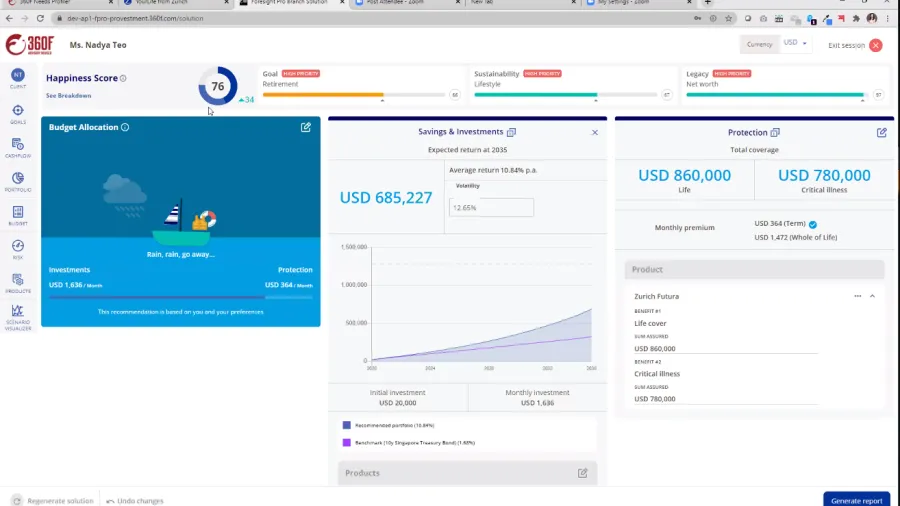Click the Generate report button

coord(855,500)
